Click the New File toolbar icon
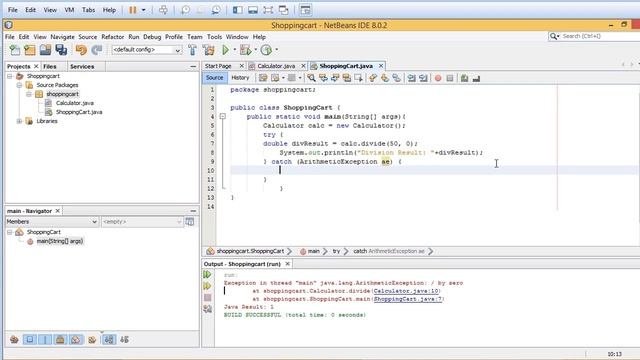 (x=15, y=50)
